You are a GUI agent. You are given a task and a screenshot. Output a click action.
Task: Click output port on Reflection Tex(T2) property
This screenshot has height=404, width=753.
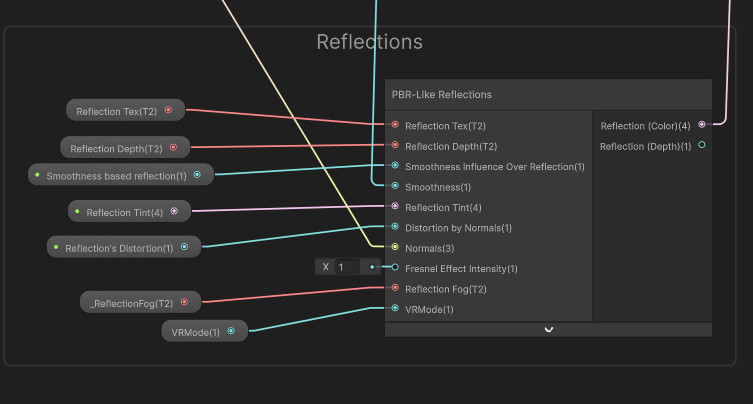point(168,110)
